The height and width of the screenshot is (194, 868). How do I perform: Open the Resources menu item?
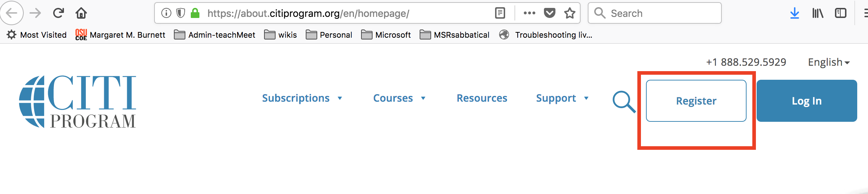[x=482, y=98]
